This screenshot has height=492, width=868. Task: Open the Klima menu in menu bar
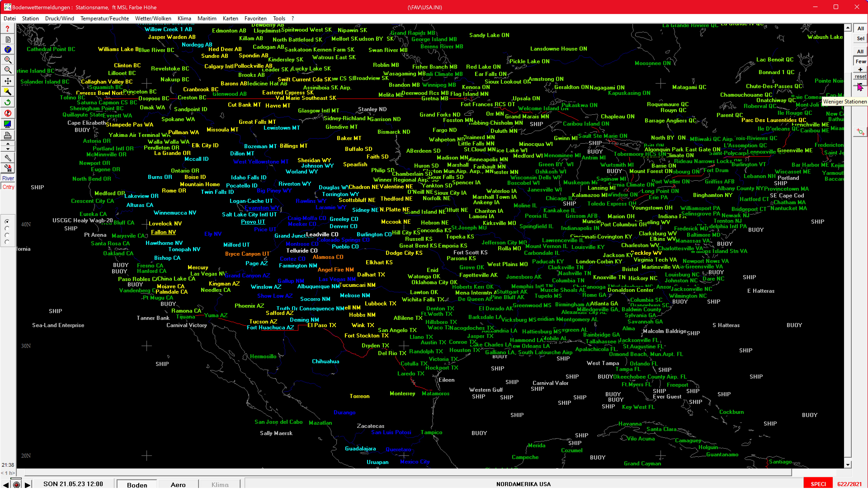pos(184,19)
